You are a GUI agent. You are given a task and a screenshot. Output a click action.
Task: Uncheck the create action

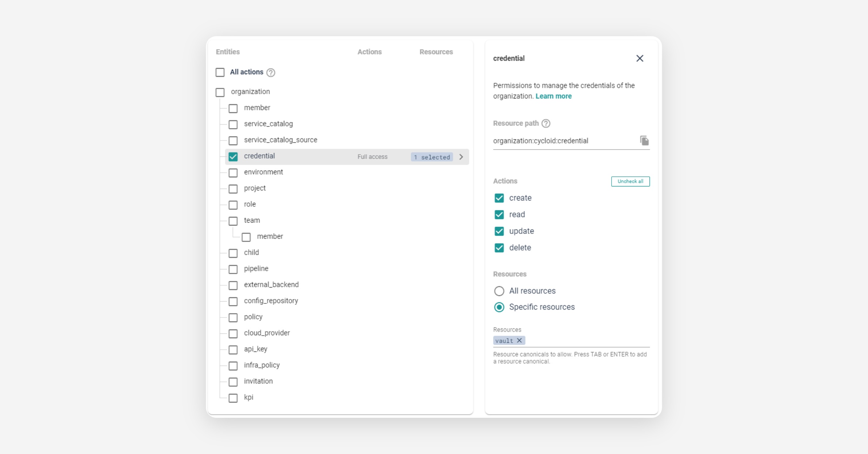[499, 198]
